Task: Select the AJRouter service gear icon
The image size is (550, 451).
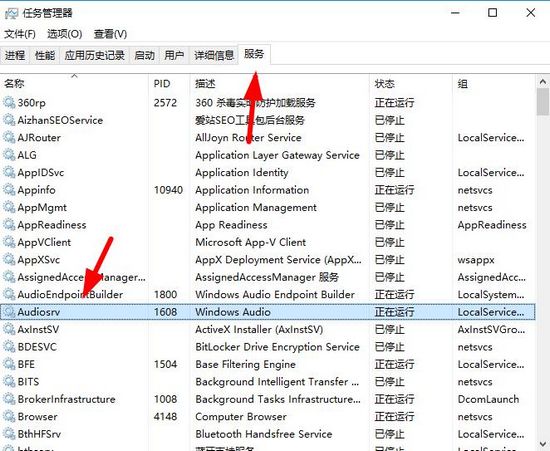Action: 9,137
